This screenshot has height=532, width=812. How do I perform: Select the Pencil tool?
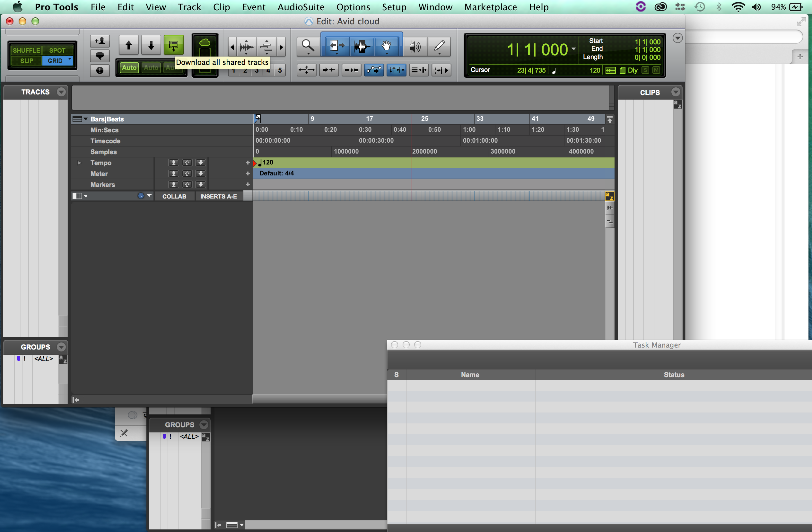(x=439, y=46)
